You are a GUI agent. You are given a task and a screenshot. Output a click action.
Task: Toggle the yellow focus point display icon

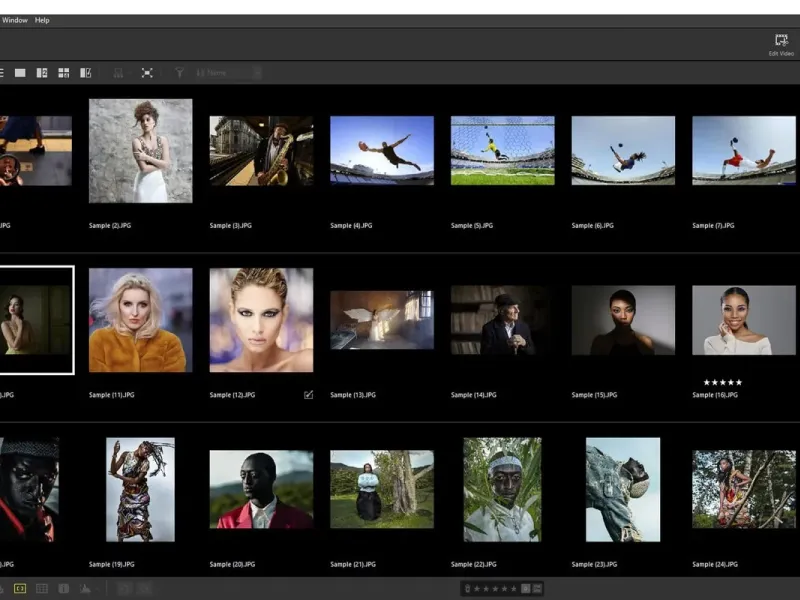tap(20, 589)
